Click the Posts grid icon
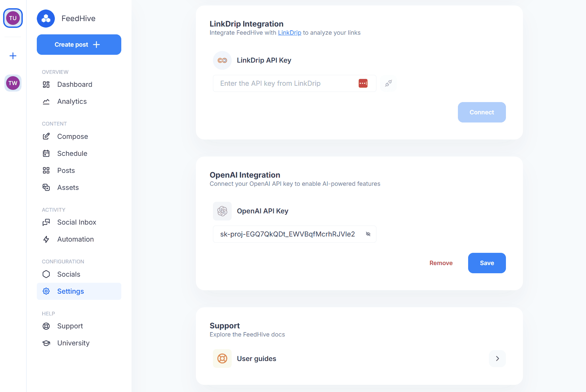This screenshot has height=392, width=586. tap(46, 170)
